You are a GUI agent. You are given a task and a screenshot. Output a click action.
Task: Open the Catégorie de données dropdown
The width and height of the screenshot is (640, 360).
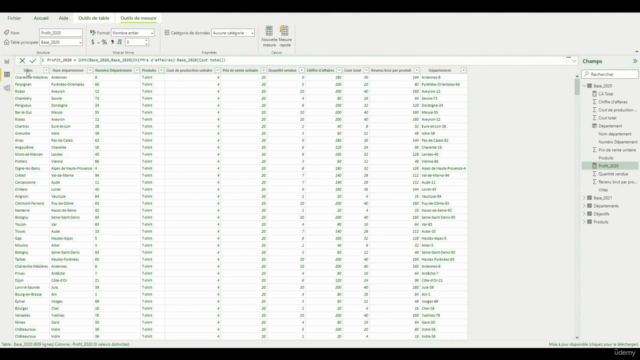pyautogui.click(x=233, y=33)
